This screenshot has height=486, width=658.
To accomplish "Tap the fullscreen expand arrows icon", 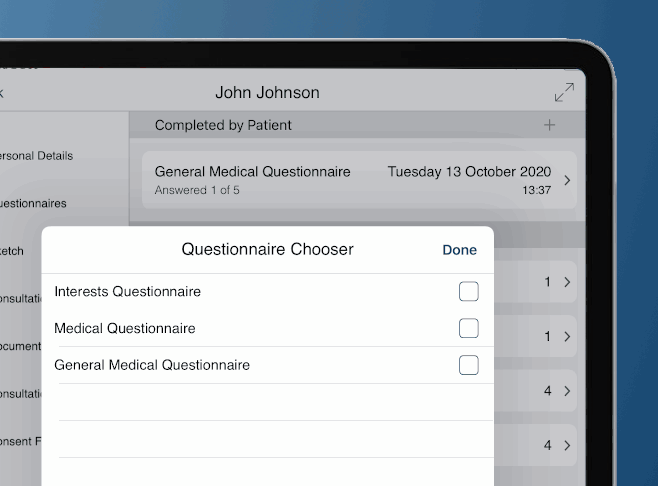I will pyautogui.click(x=564, y=92).
